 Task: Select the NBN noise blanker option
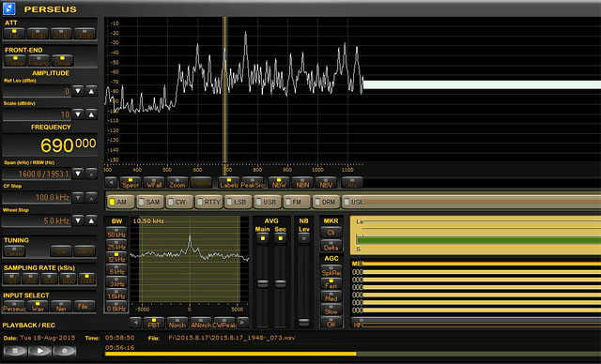[302, 183]
